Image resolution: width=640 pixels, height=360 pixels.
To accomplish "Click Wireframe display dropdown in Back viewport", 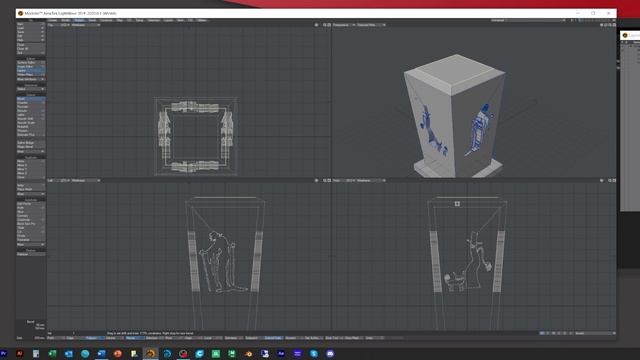I will point(85,180).
